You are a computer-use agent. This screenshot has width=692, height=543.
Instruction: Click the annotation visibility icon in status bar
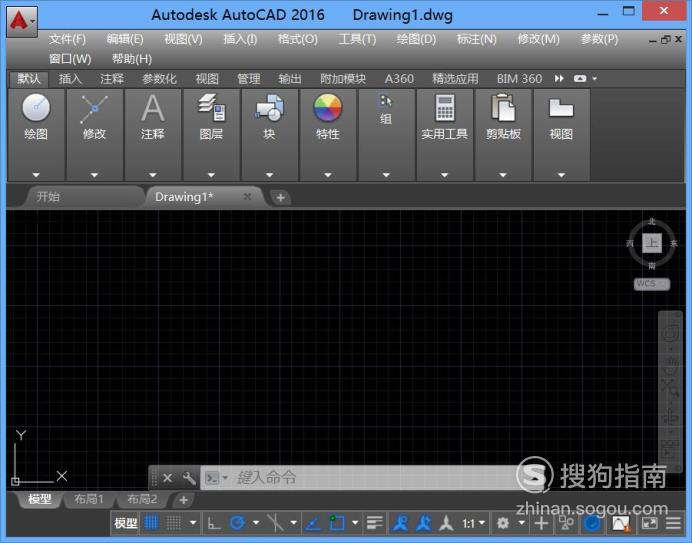(x=400, y=523)
